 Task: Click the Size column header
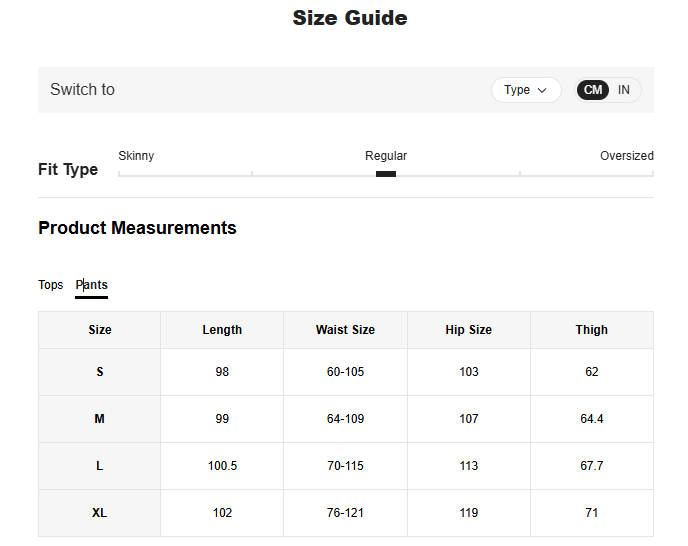coord(100,330)
